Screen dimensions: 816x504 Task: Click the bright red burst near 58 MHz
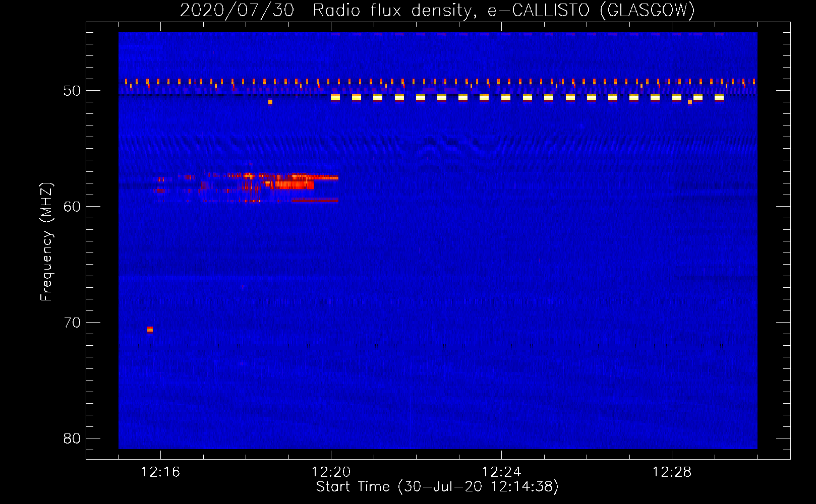click(294, 184)
